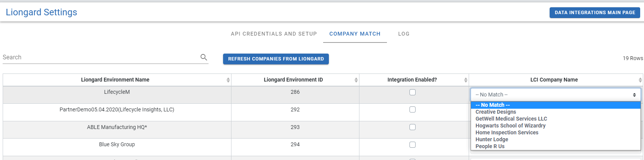
Task: Click environment ID 294
Action: pyautogui.click(x=295, y=145)
